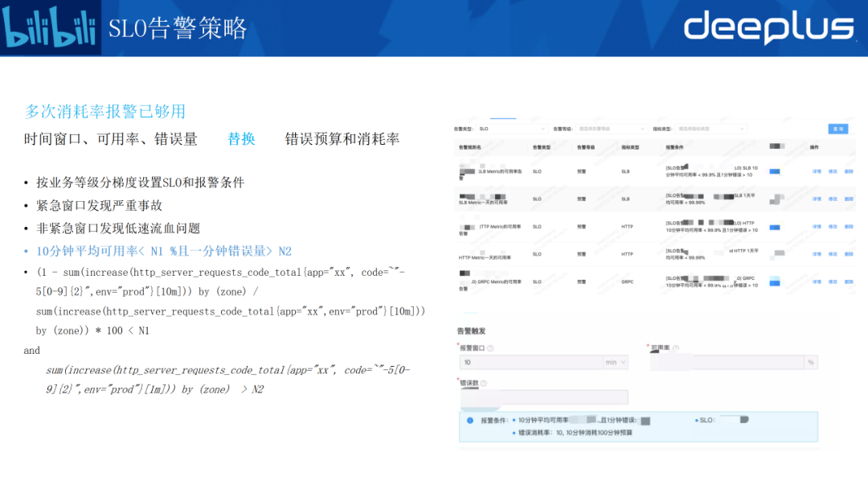Click 修改 on HTTP Metric的可用率告警 row
Viewport: 868px width, 489px height.
point(833,227)
